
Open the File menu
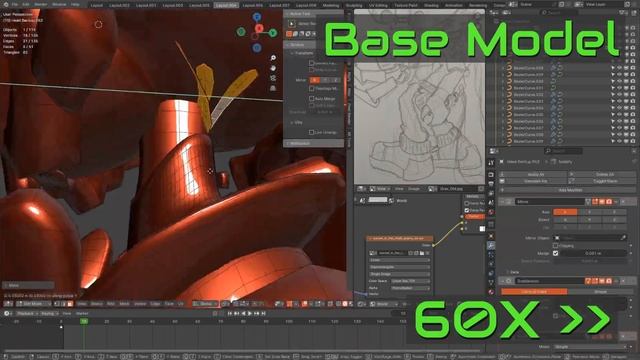[15, 4]
